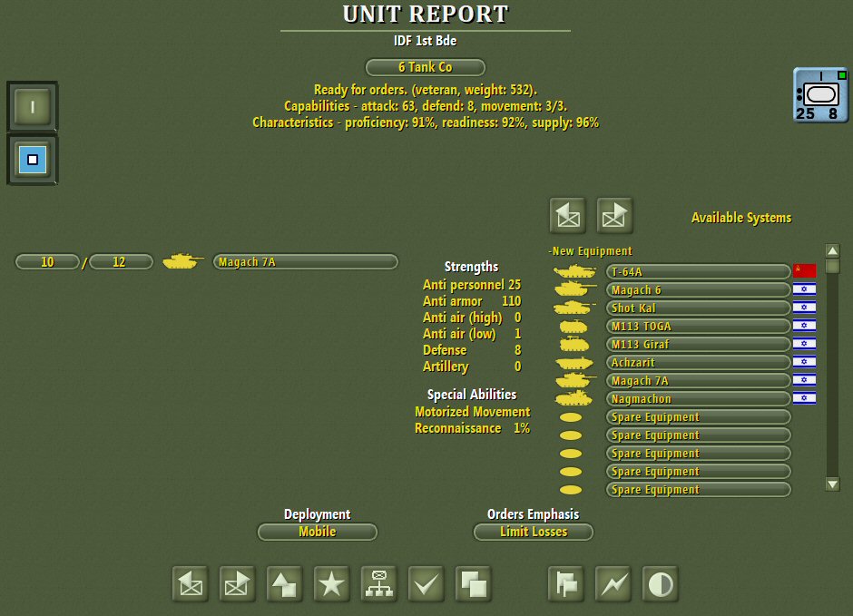
Task: Click the systems list scrollbar thumb
Action: pos(832,267)
